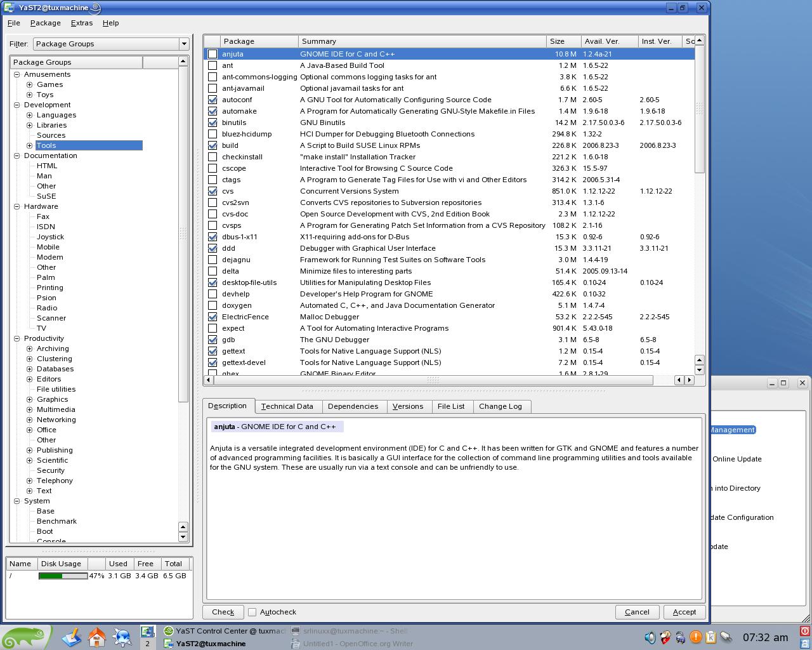Open the Help menu
812x650 pixels.
click(110, 23)
